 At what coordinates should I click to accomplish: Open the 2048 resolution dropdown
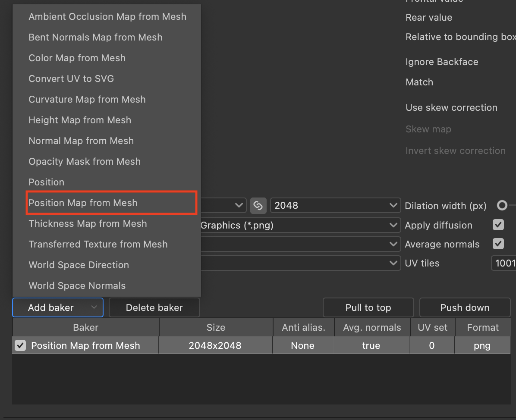(335, 205)
